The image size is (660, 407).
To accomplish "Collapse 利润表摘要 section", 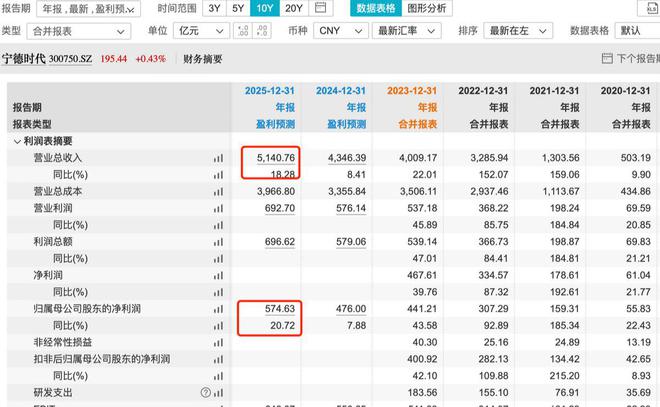I will [x=17, y=141].
